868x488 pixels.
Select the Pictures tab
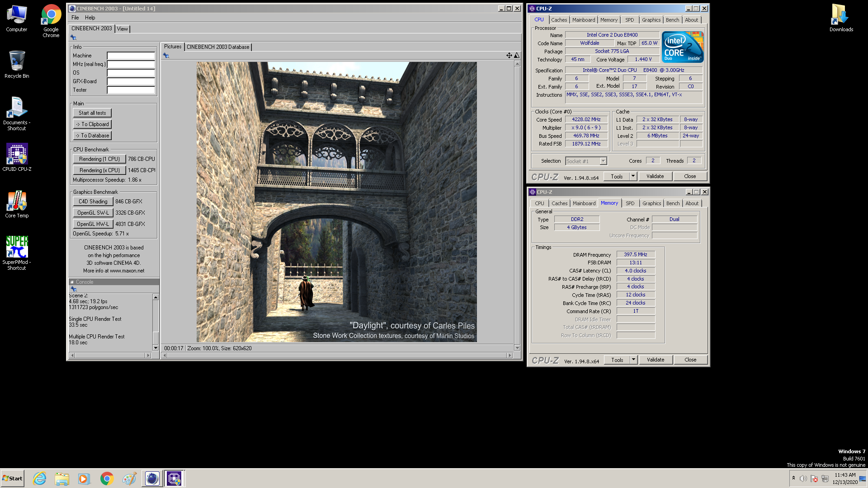pyautogui.click(x=173, y=47)
